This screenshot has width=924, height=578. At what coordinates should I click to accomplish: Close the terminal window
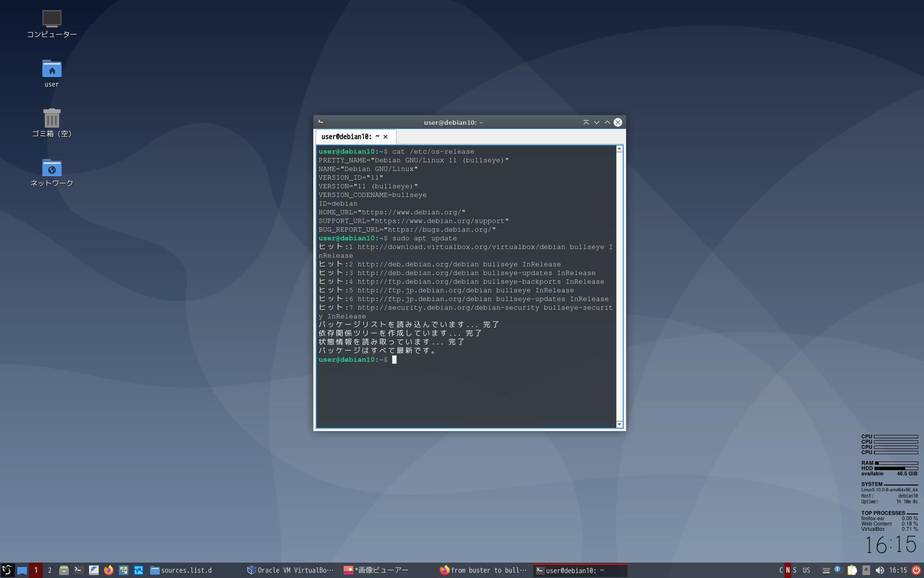(x=618, y=122)
